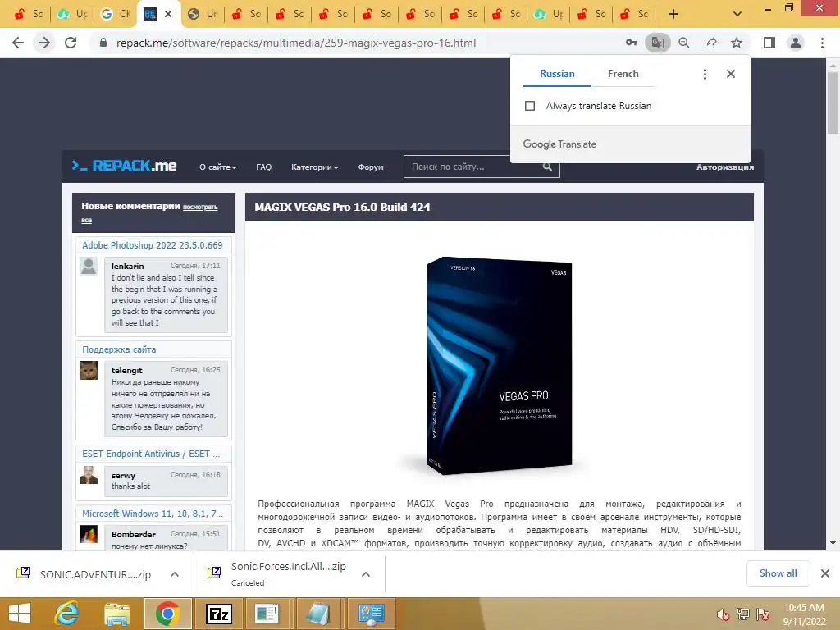Share this page using share icon
This screenshot has width=840, height=630.
(710, 43)
